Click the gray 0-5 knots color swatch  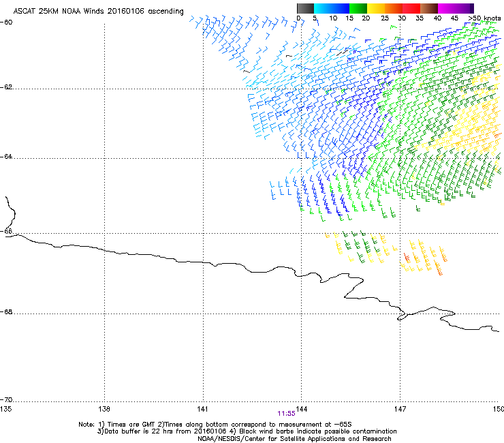pos(305,8)
